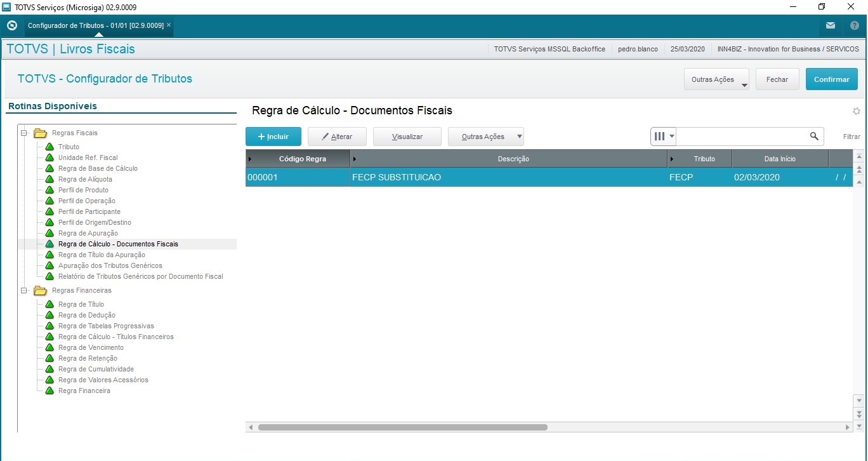Open the column selector dropdown in search
Screen dimensions: 868x461
(x=664, y=137)
